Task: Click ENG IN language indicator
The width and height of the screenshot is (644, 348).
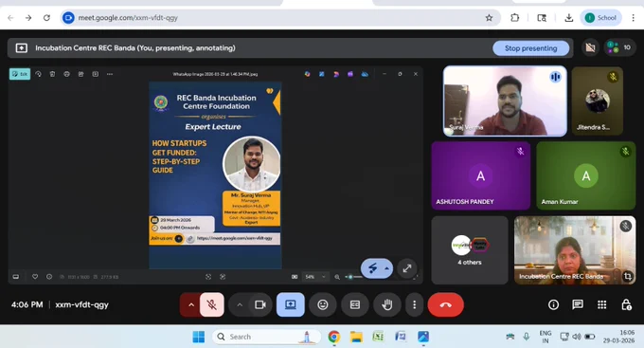Action: tap(546, 337)
